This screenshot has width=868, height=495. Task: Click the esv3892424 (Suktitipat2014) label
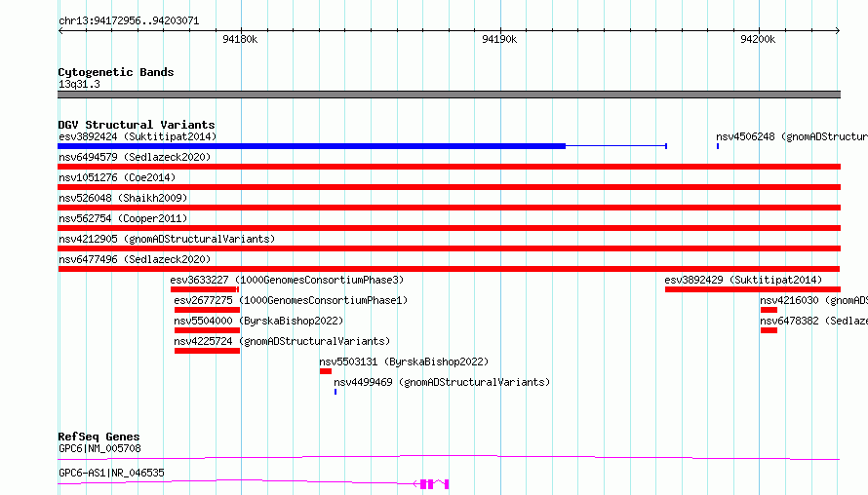coord(138,136)
